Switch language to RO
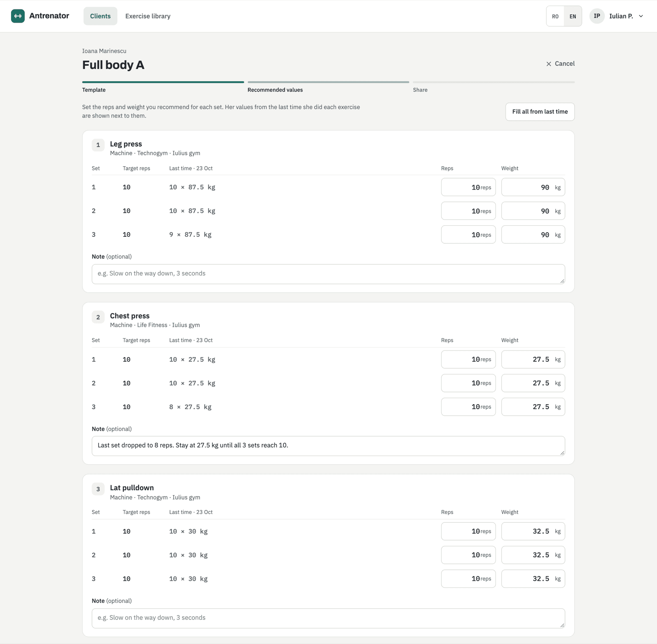This screenshot has width=657, height=644. [555, 16]
